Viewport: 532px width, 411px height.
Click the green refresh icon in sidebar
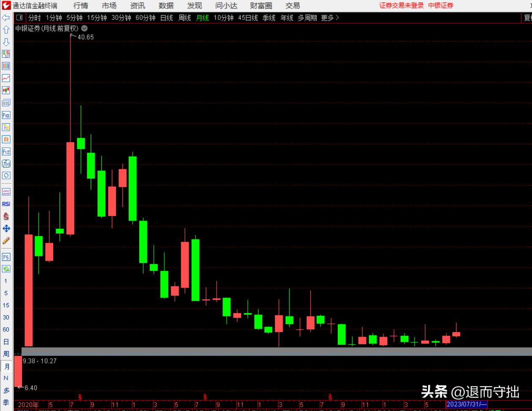[x=6, y=269]
